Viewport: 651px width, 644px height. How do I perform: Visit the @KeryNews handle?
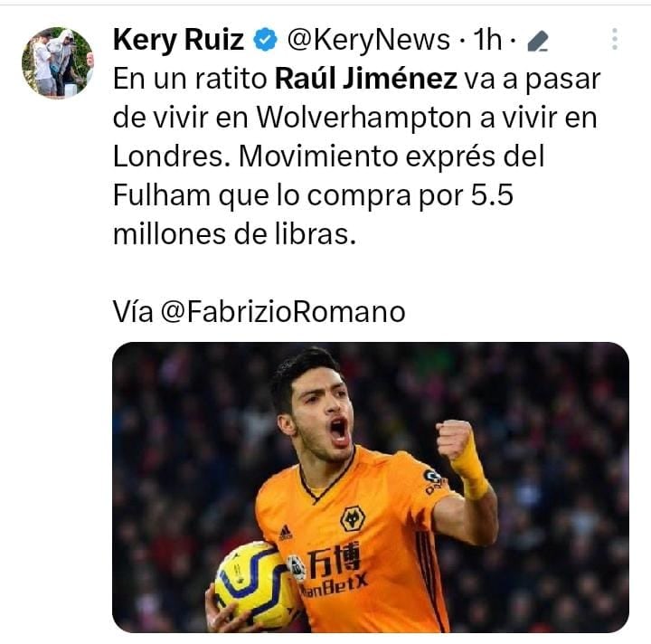pyautogui.click(x=368, y=40)
